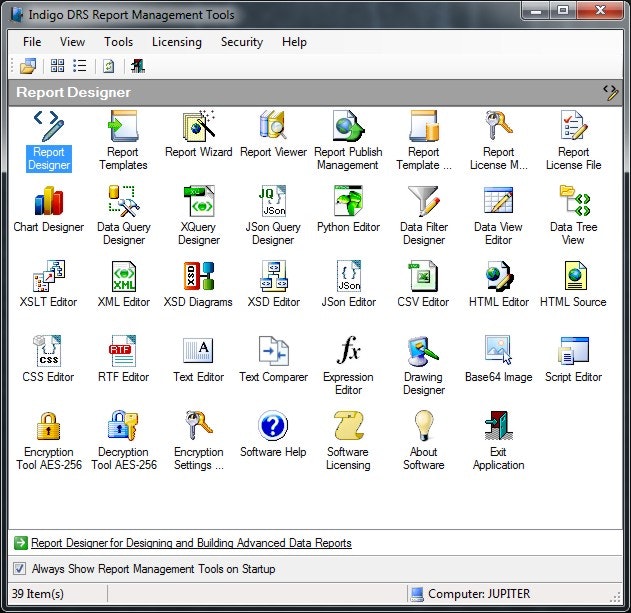This screenshot has width=631, height=613.
Task: Click the open folder toolbar button
Action: [28, 66]
